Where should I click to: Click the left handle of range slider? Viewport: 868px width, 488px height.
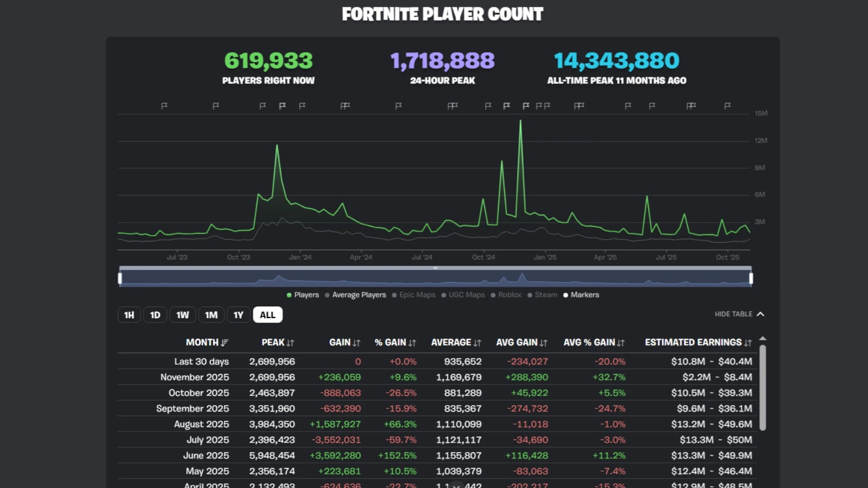click(120, 278)
